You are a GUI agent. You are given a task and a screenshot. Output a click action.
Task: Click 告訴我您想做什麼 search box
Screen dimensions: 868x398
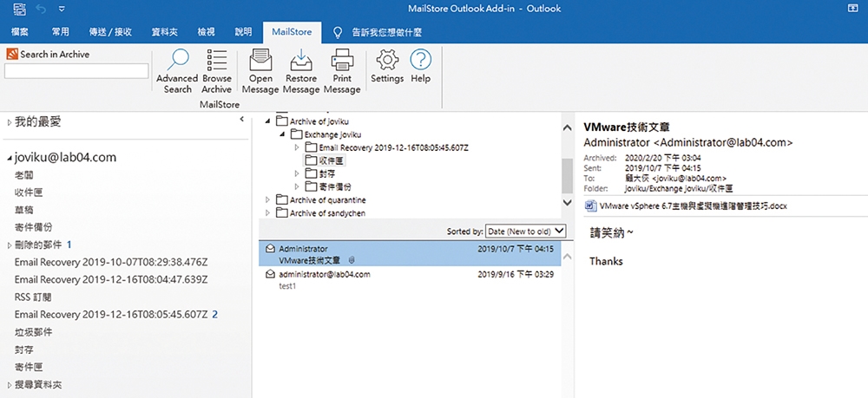(x=387, y=32)
